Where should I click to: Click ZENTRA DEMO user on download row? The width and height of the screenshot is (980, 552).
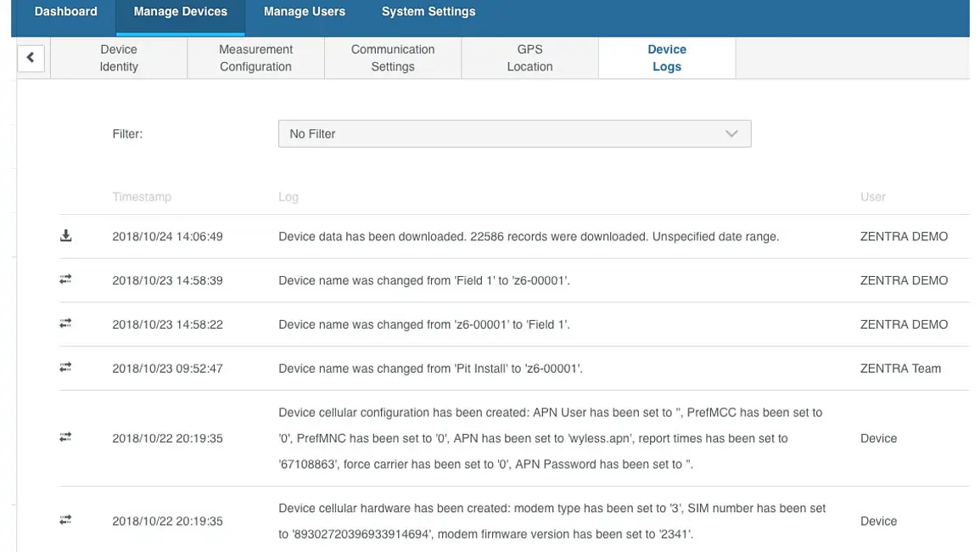(x=904, y=237)
